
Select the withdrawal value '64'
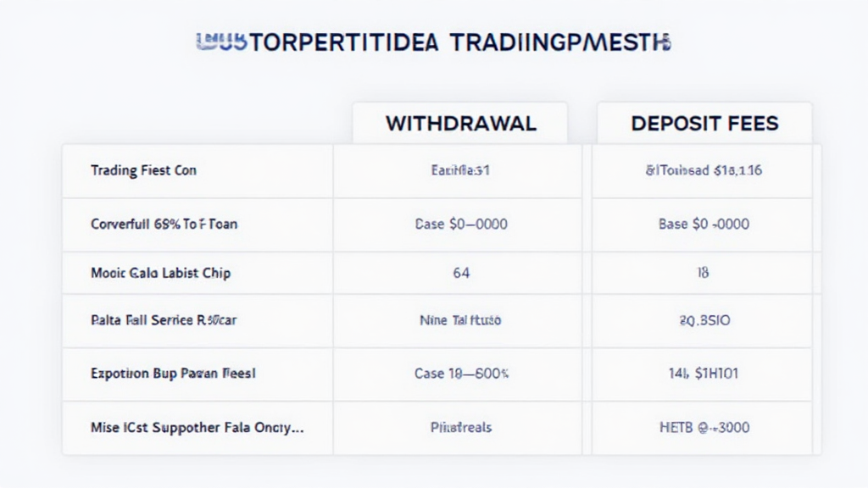461,273
